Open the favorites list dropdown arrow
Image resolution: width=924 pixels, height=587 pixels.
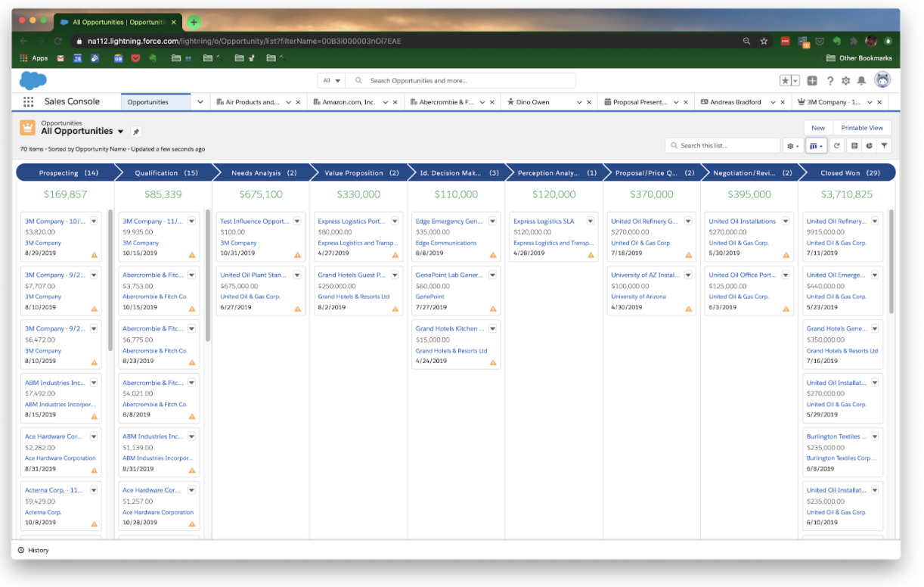[795, 81]
